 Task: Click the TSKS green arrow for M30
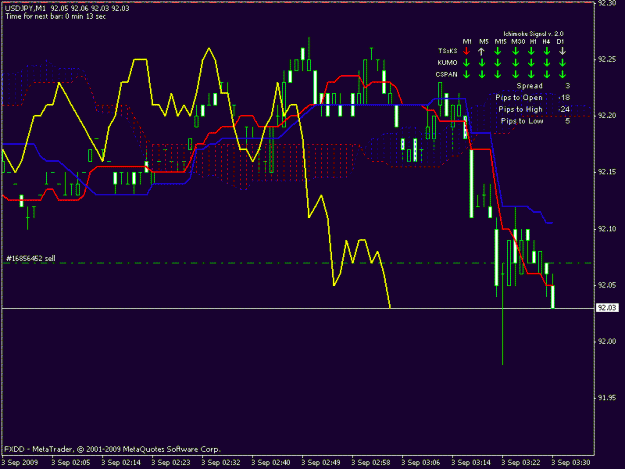[516, 51]
